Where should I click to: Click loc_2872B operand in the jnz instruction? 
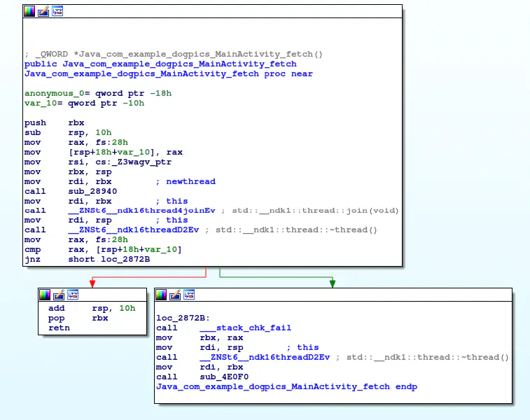pos(126,259)
